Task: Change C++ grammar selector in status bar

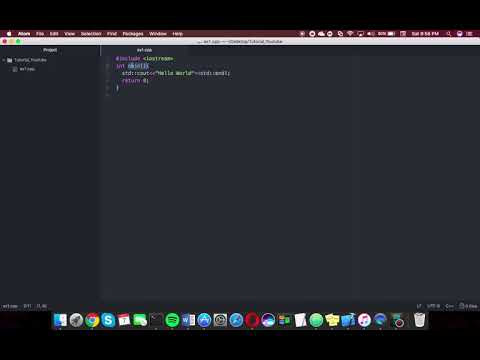Action: click(x=449, y=306)
